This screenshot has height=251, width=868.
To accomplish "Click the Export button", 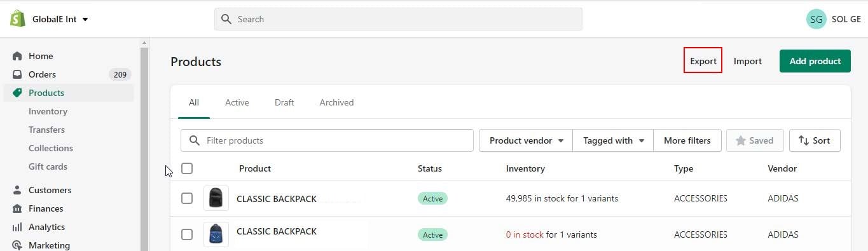I will click(703, 61).
